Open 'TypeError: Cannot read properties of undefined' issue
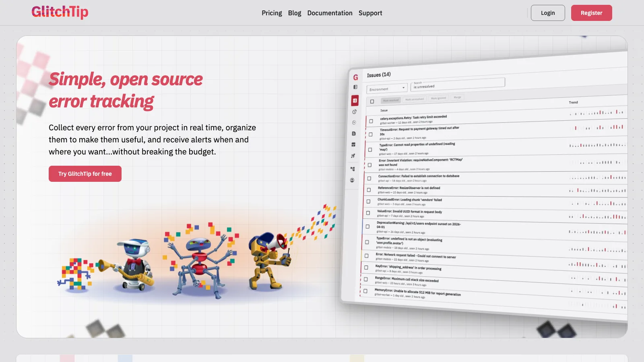Image resolution: width=644 pixels, height=362 pixels. (417, 146)
